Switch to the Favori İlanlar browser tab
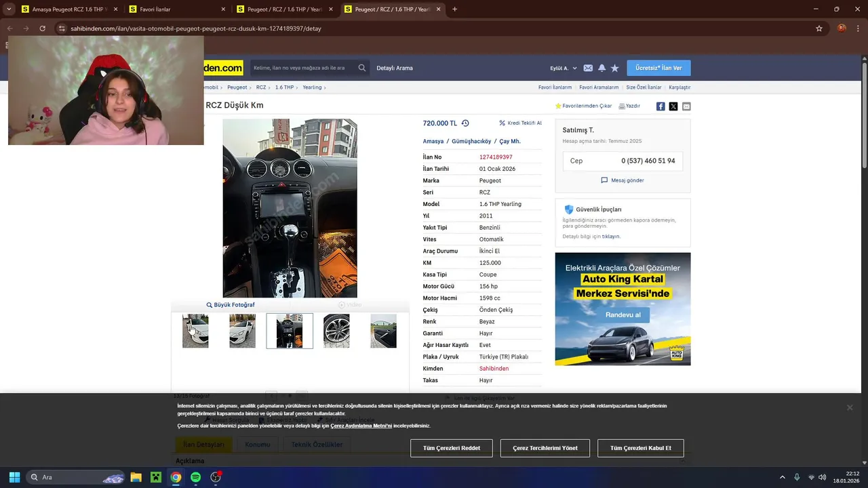 (177, 9)
